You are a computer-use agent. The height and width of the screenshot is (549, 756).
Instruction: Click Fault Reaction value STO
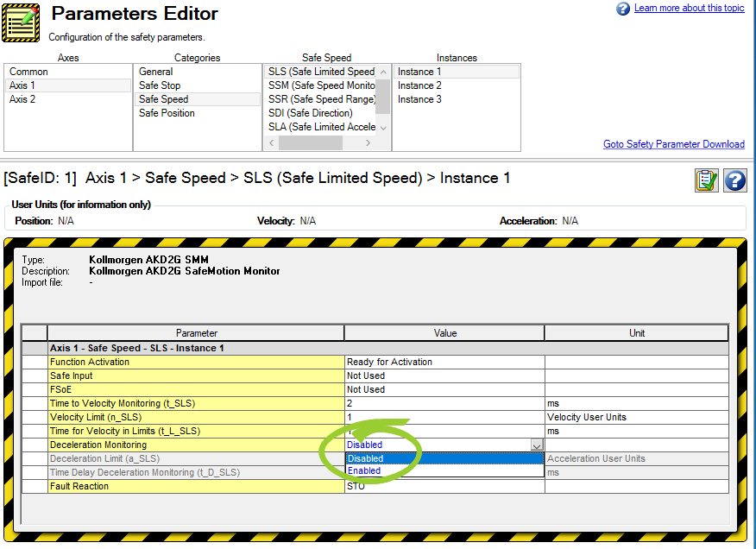[x=444, y=486]
